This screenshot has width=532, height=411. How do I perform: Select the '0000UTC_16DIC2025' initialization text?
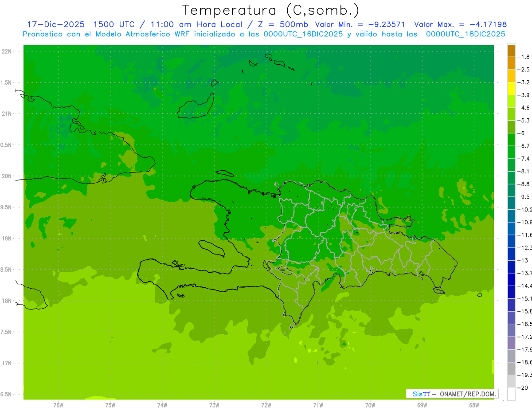click(x=302, y=34)
